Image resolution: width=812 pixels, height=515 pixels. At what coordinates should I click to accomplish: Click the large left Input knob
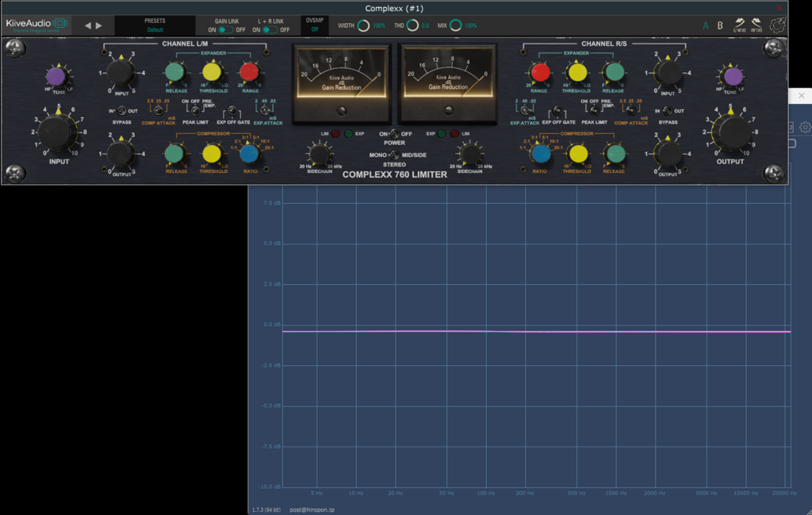[57, 132]
